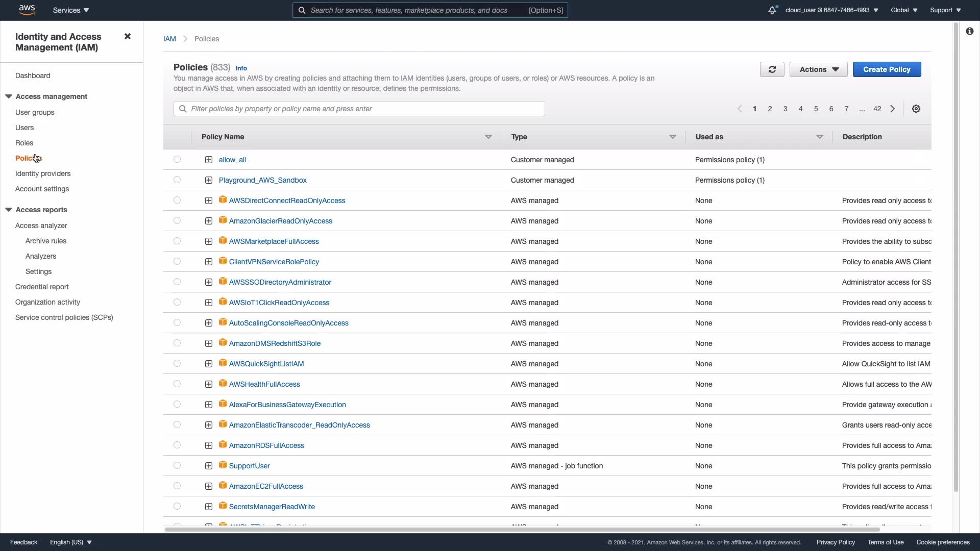Select the AmazonRDSFullAccess radio button

[x=177, y=445]
